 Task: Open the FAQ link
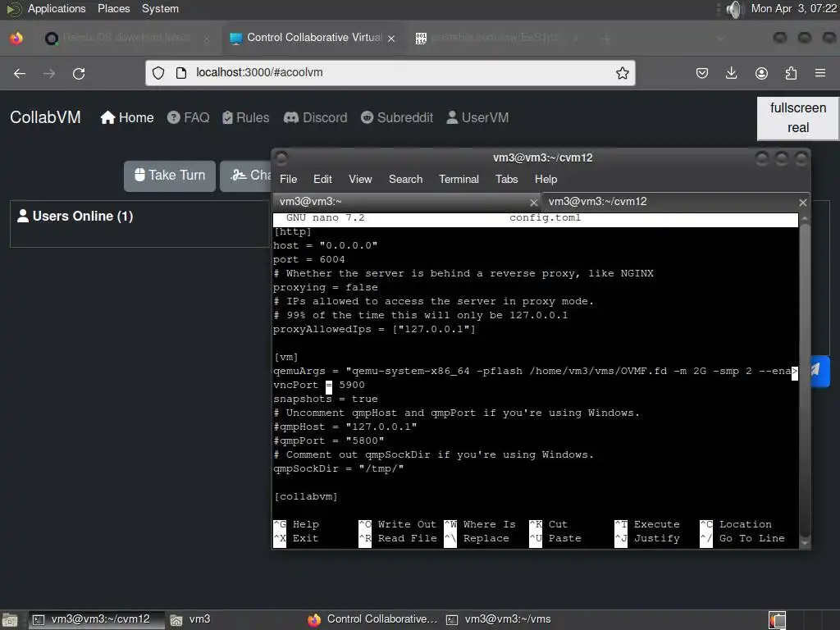[x=188, y=117]
